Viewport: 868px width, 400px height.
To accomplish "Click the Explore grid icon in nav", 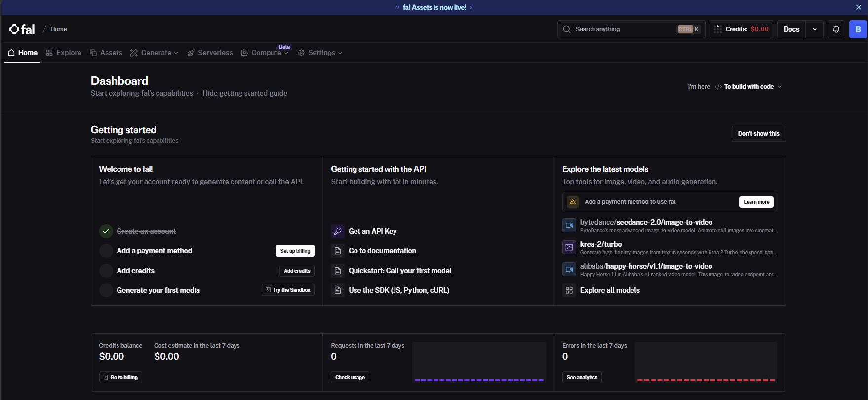I will pyautogui.click(x=49, y=53).
